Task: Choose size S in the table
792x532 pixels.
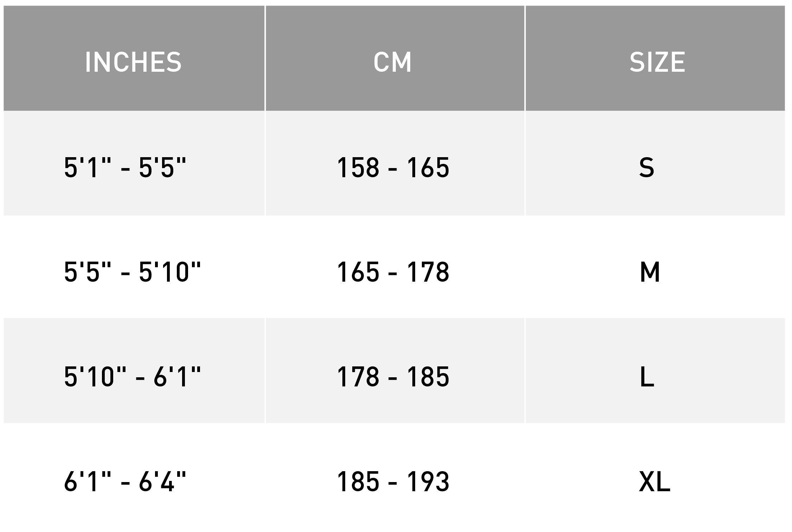Action: click(655, 164)
